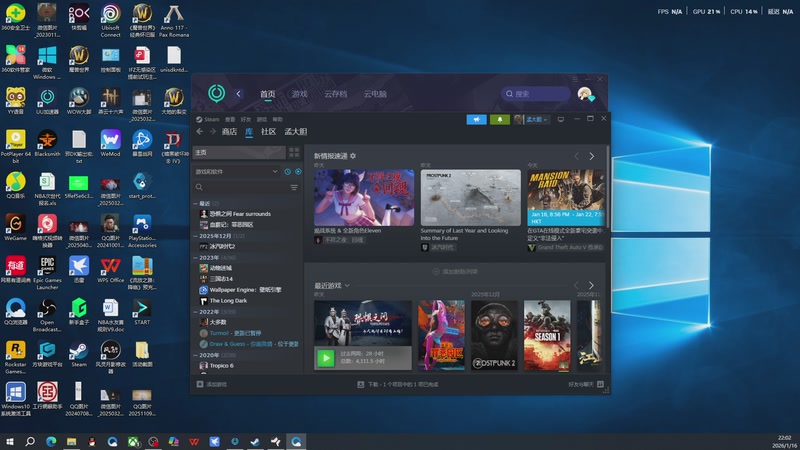
Task: Go to the 商店 store tab
Action: pos(229,132)
